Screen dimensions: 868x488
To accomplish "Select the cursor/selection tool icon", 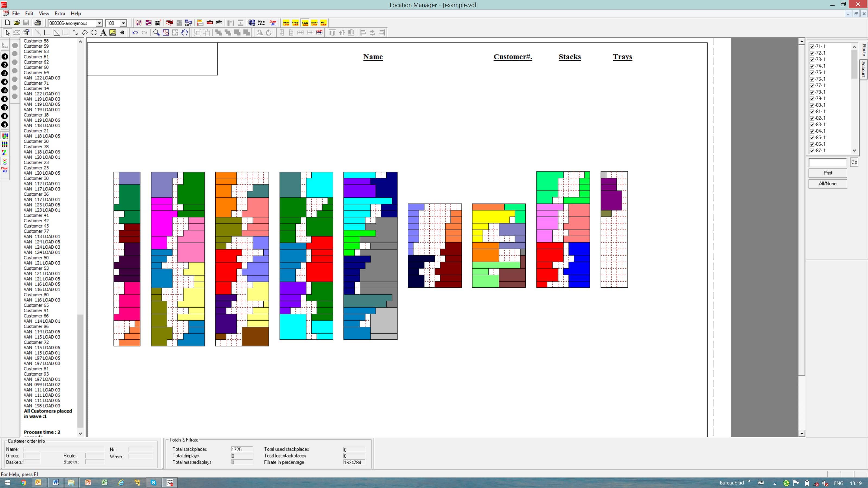I will (6, 33).
